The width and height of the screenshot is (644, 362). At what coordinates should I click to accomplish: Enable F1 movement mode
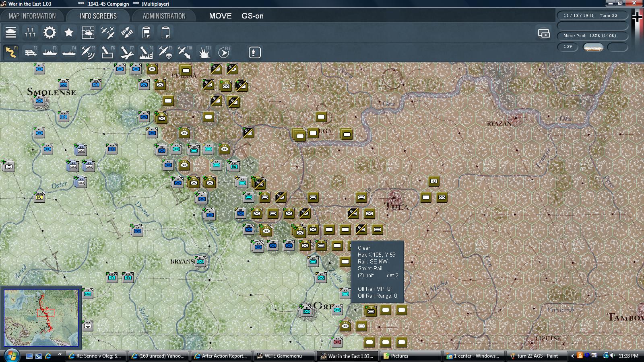click(x=11, y=52)
